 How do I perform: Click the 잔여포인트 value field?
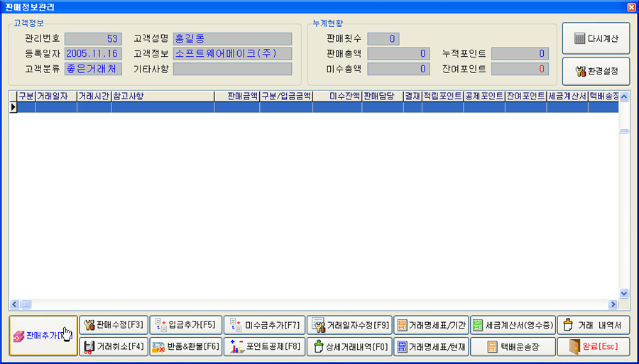coord(520,69)
